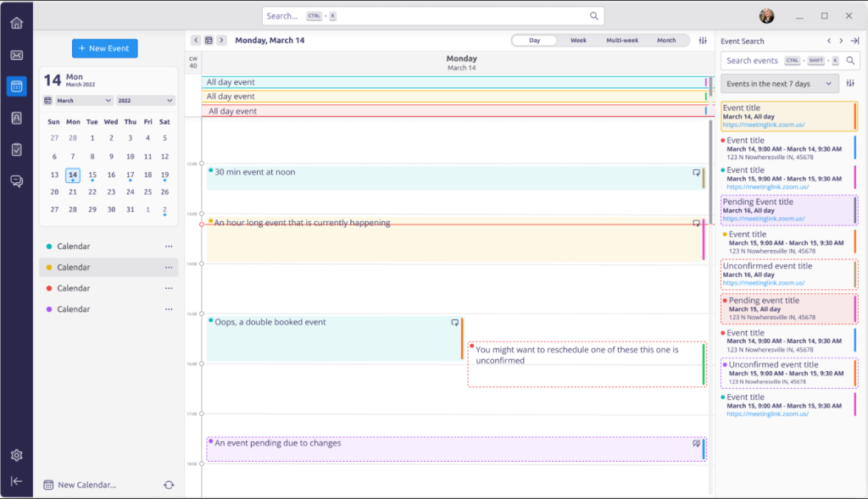
Task: Click the Search events input field
Action: point(753,61)
